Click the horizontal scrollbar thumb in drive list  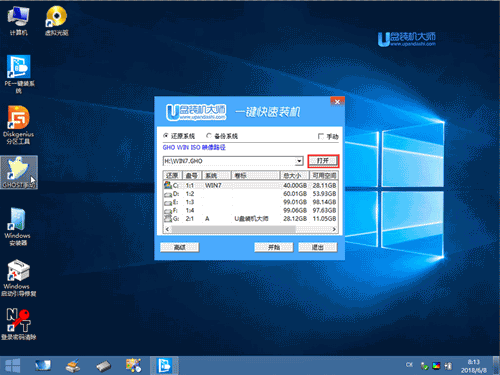coord(233,229)
